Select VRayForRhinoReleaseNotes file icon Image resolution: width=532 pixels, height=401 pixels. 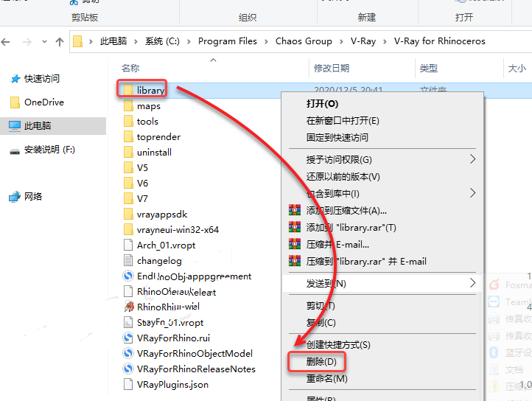[x=128, y=369]
